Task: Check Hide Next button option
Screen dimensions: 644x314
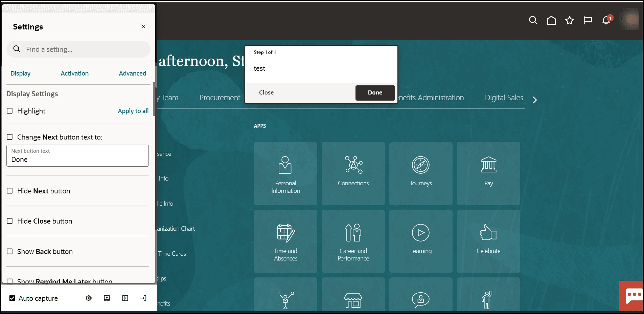Action: [10, 191]
